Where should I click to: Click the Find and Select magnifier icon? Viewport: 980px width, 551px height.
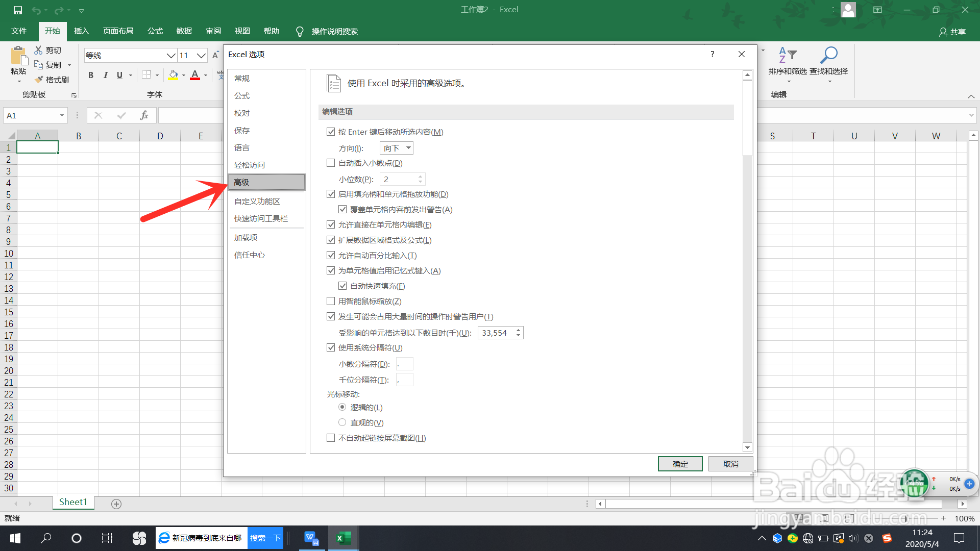[828, 55]
